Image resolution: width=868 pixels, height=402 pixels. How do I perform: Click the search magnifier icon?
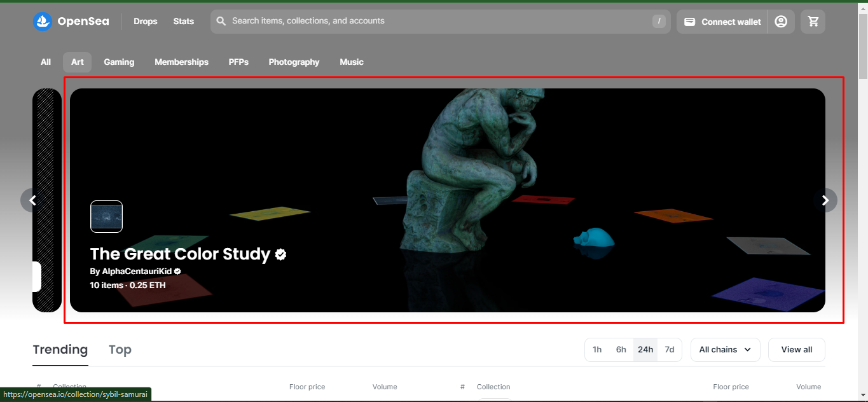pyautogui.click(x=221, y=21)
